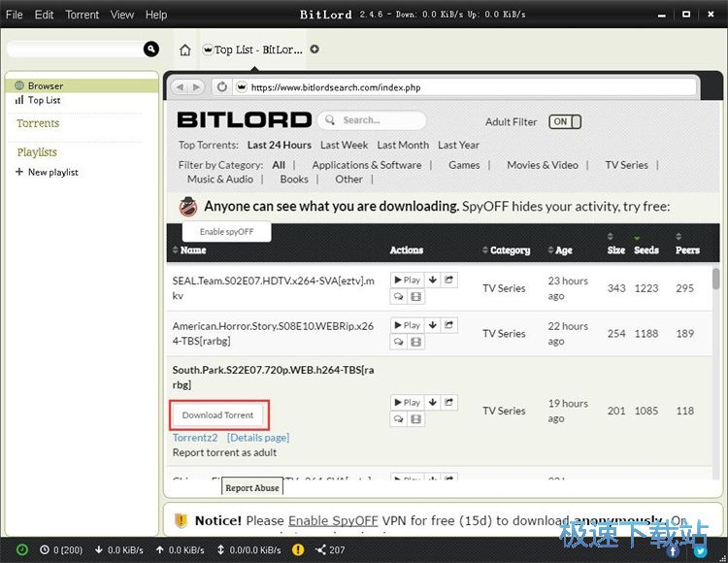
Task: Follow Enable SpyOFF link in notice
Action: point(333,520)
